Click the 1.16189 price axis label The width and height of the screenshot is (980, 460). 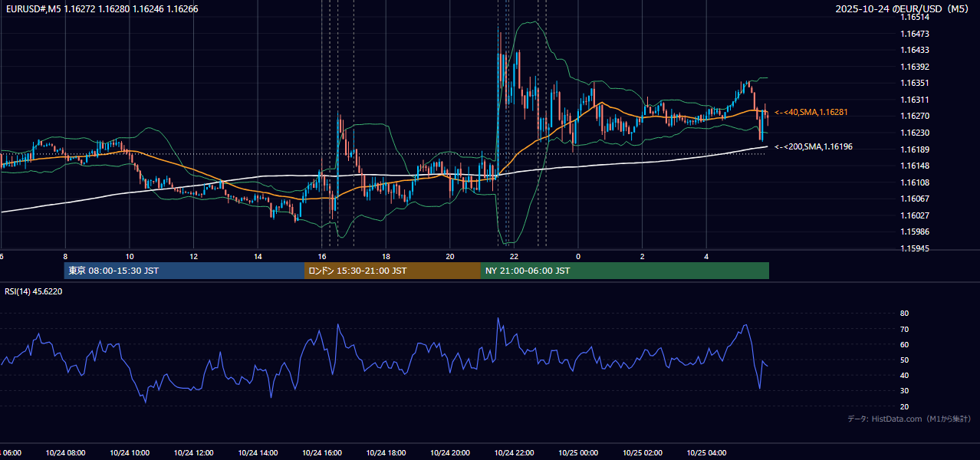pyautogui.click(x=914, y=149)
